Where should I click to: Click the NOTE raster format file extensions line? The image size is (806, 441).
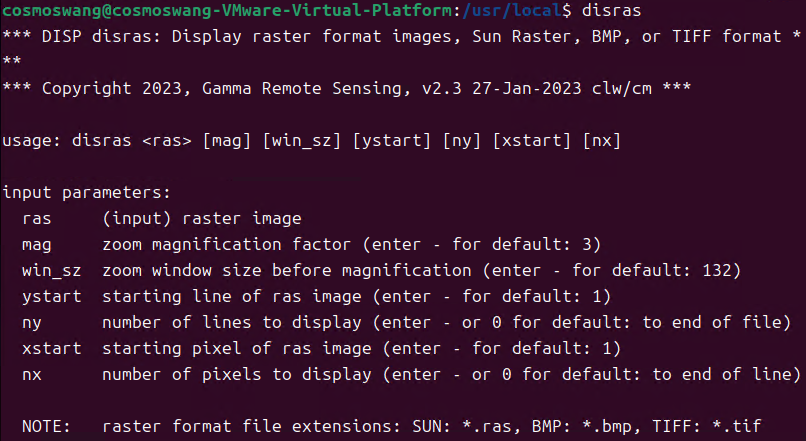coord(392,426)
